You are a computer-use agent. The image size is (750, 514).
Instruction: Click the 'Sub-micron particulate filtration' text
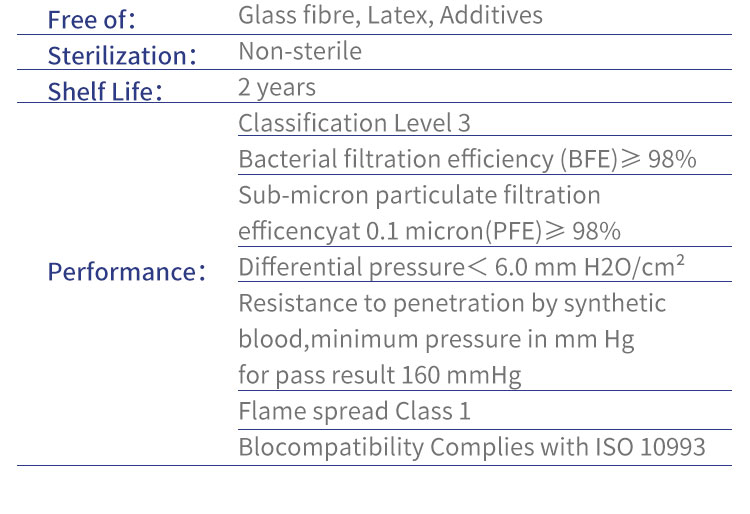[420, 195]
